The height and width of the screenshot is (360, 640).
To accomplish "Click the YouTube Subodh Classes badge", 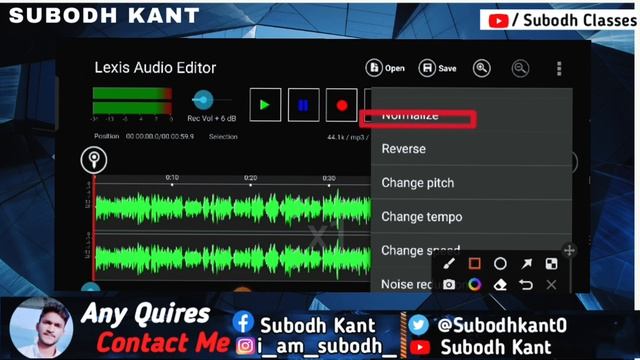I will tap(559, 20).
